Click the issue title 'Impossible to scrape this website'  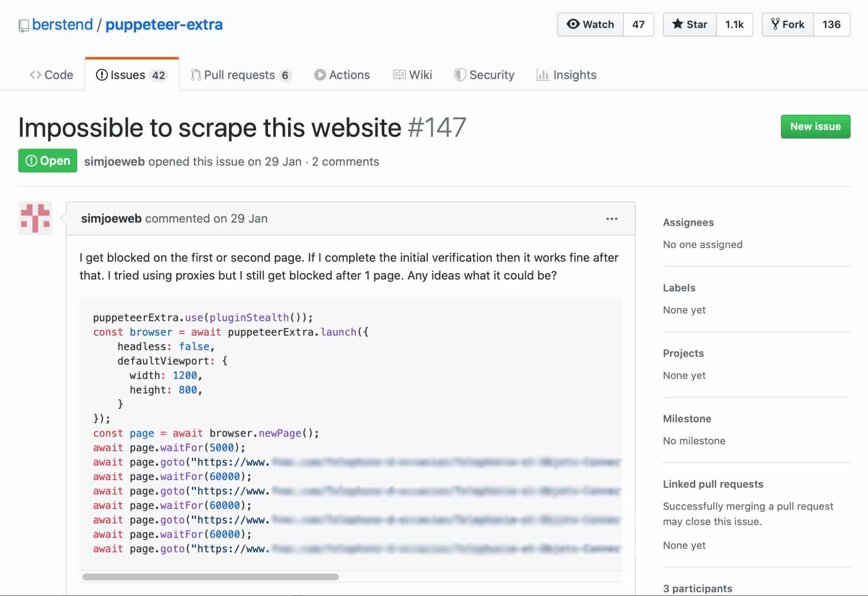(210, 128)
